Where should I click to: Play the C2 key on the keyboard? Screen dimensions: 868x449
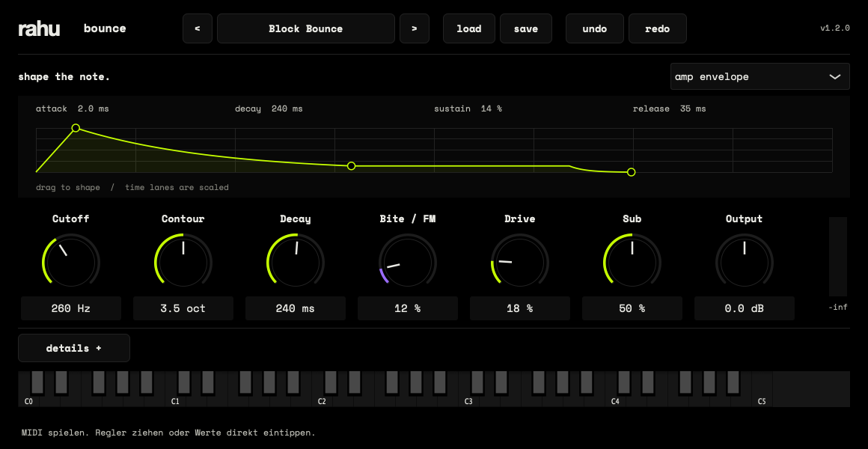point(322,401)
